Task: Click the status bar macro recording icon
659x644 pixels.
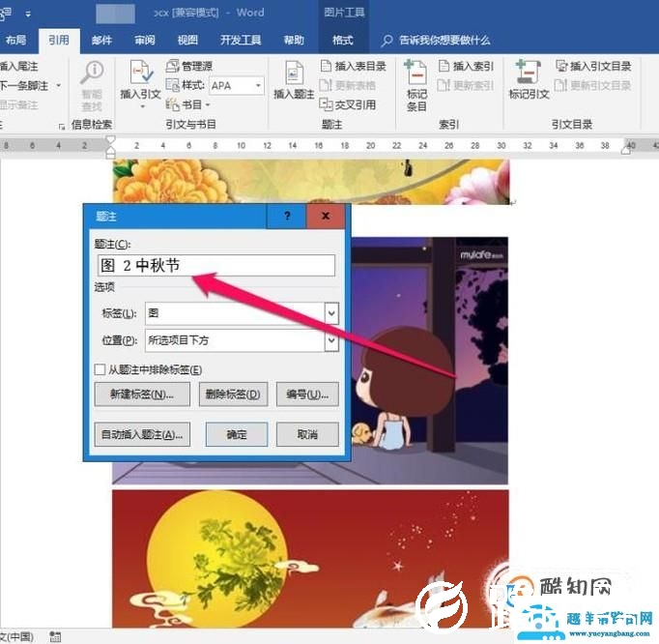Action: tap(55, 636)
